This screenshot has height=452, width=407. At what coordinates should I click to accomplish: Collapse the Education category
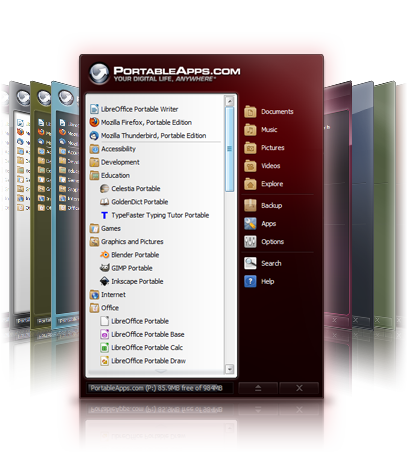click(x=110, y=175)
